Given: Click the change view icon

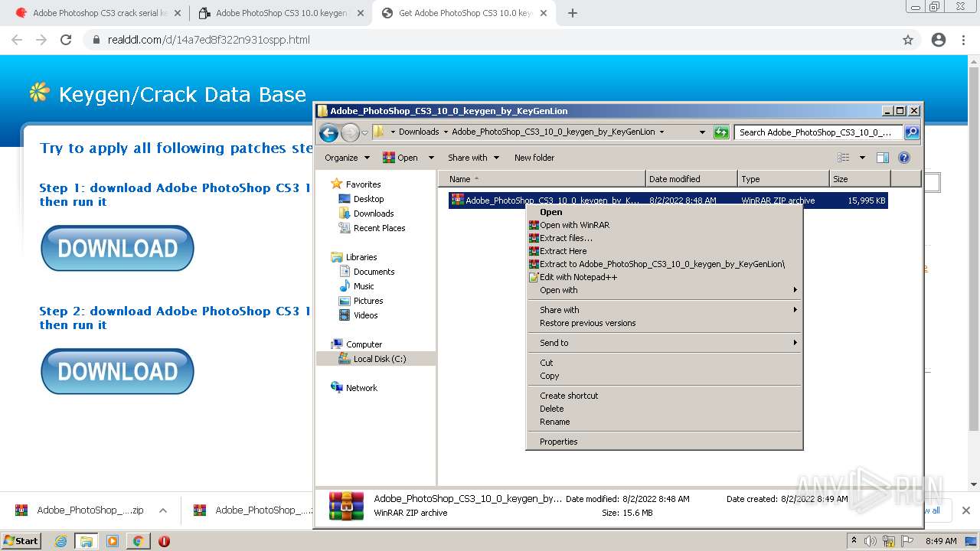Looking at the screenshot, I should point(844,158).
